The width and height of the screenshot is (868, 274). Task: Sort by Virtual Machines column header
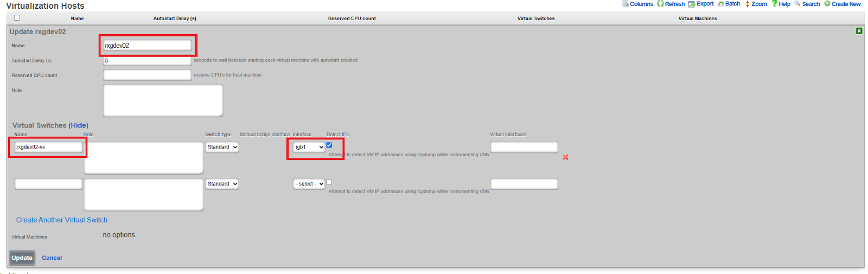698,18
